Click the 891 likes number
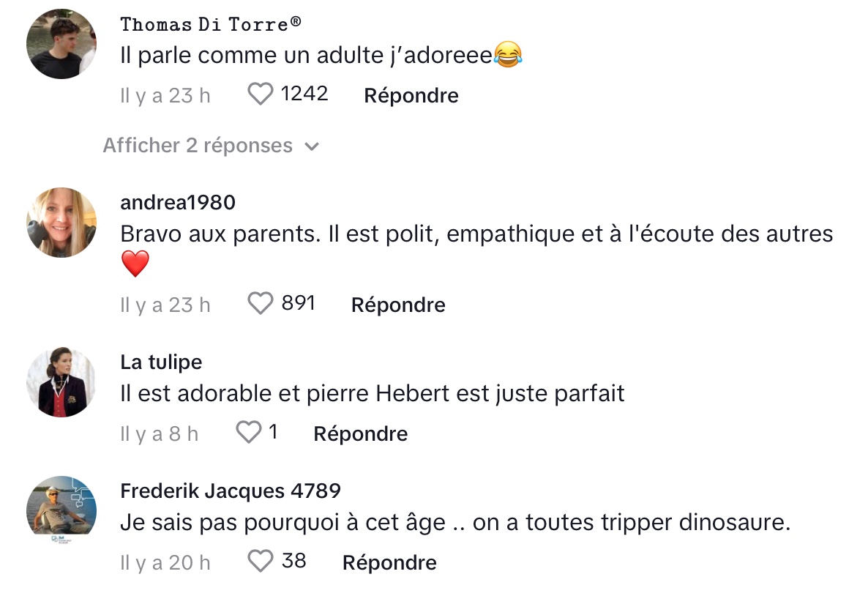Image resolution: width=868 pixels, height=596 pixels. (x=298, y=303)
